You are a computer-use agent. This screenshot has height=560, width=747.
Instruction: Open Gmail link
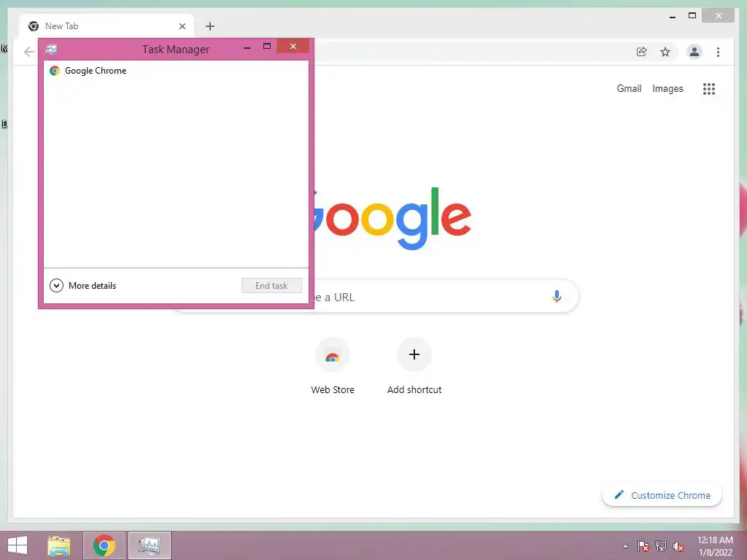click(x=629, y=88)
